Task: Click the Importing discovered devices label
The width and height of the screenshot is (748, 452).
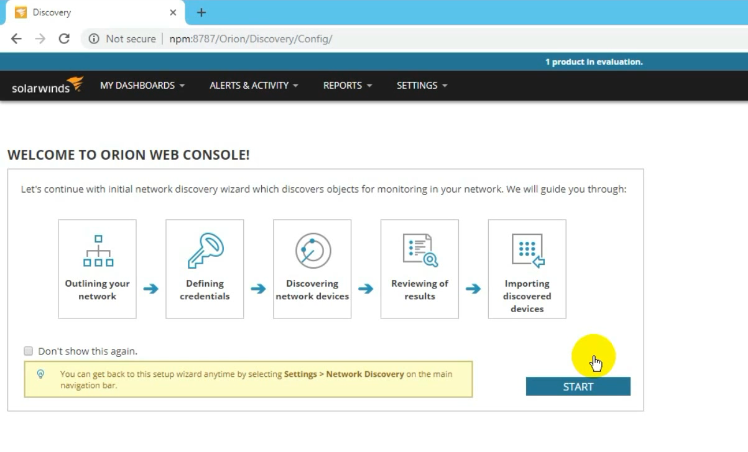Action: point(527,296)
